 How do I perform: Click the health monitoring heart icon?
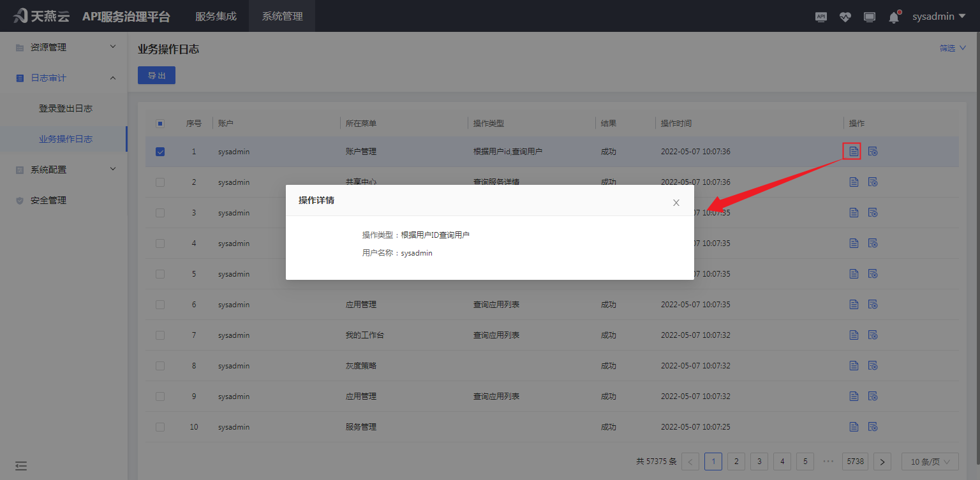click(x=845, y=17)
